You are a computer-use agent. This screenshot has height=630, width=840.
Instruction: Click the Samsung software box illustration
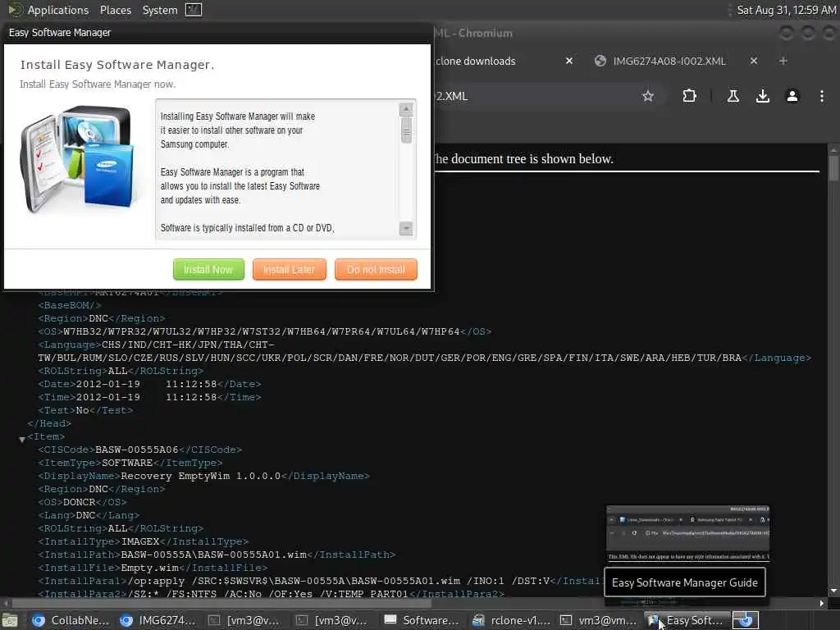[78, 158]
